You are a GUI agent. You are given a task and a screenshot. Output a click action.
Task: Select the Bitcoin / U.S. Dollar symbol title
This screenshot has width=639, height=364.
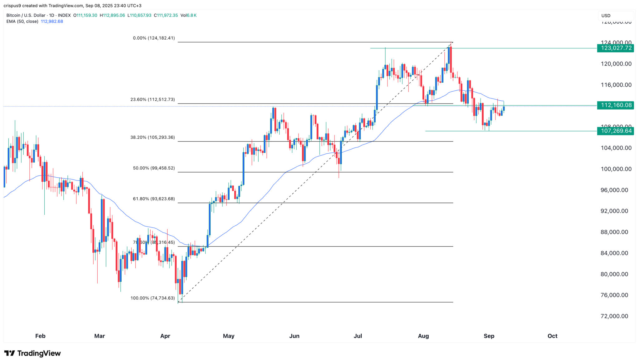pyautogui.click(x=26, y=15)
